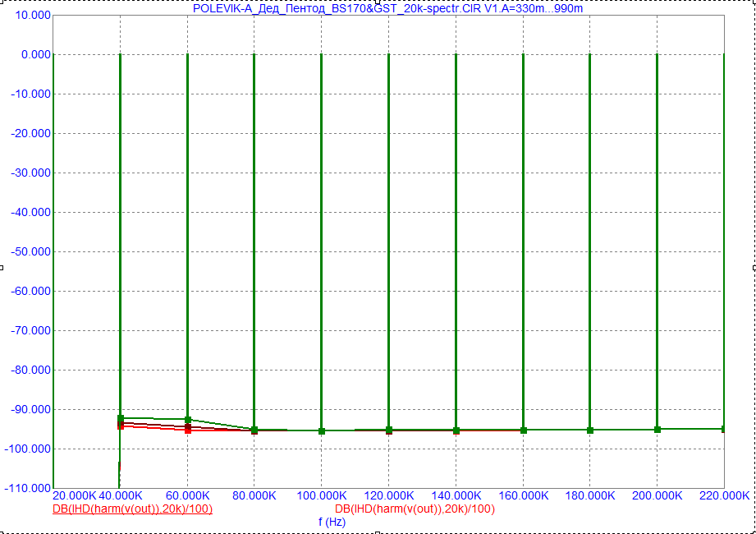Screen dimensions: 756x534
Task: Click the f (Hz) axis label
Action: (x=332, y=522)
